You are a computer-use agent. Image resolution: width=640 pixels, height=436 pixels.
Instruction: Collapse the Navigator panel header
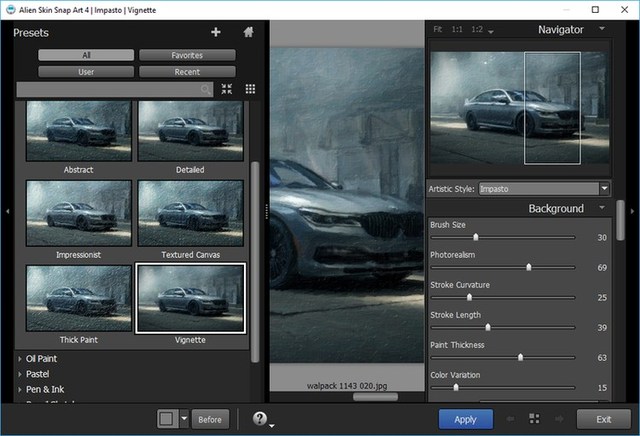pos(602,30)
